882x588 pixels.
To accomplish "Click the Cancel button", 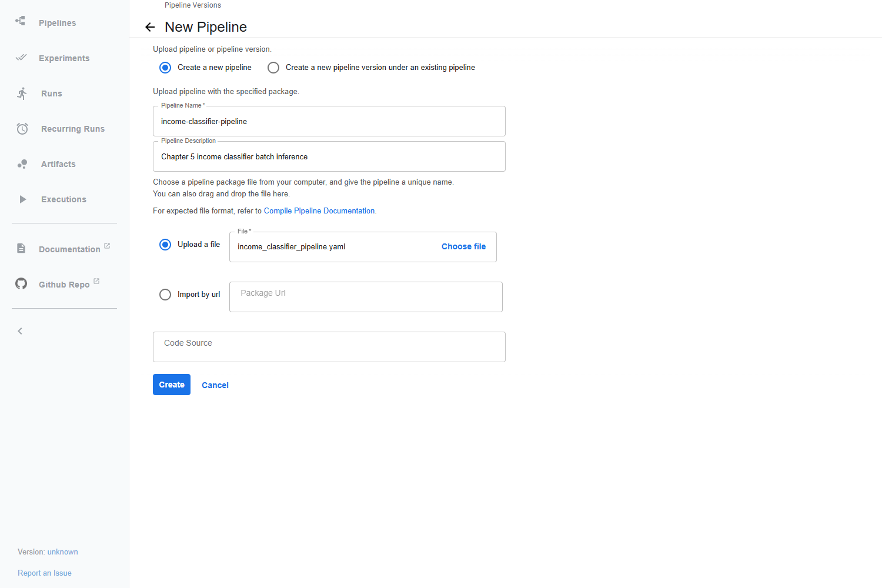I will click(x=215, y=385).
